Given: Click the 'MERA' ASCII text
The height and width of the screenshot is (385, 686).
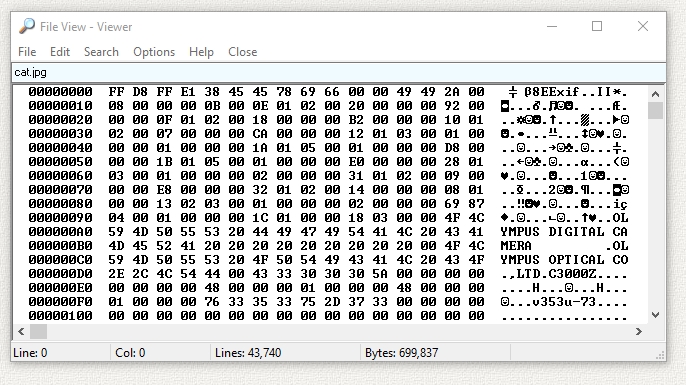Looking at the screenshot, I should pyautogui.click(x=516, y=246).
